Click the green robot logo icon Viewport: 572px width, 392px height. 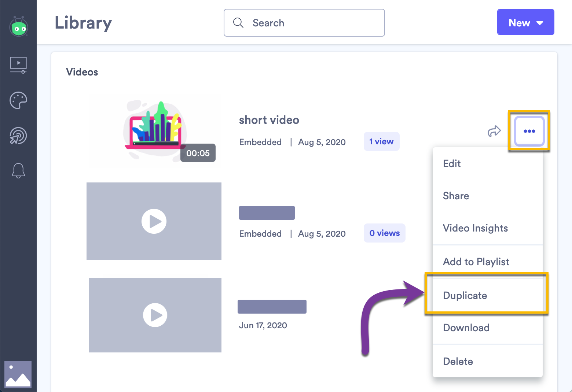click(x=19, y=27)
